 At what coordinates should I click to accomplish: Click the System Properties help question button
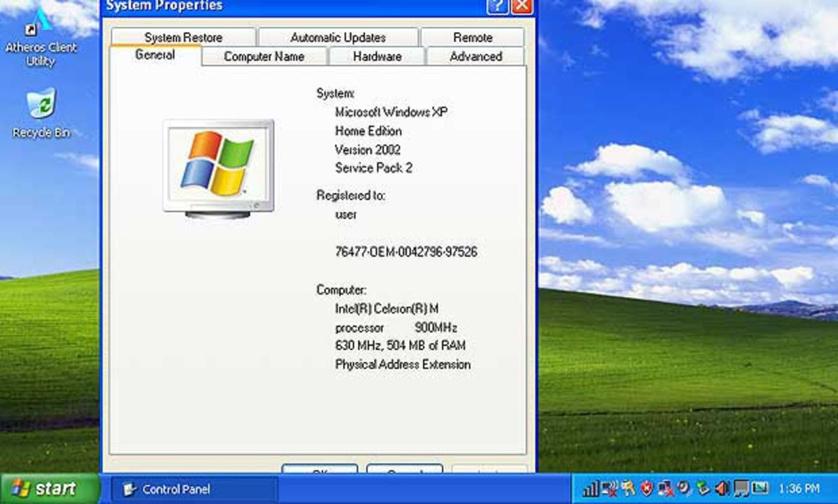(x=498, y=6)
